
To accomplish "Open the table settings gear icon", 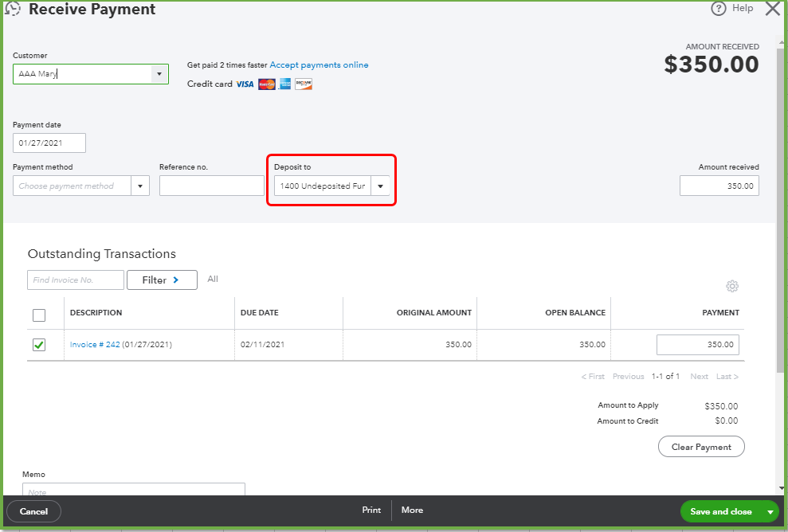I will pyautogui.click(x=732, y=286).
